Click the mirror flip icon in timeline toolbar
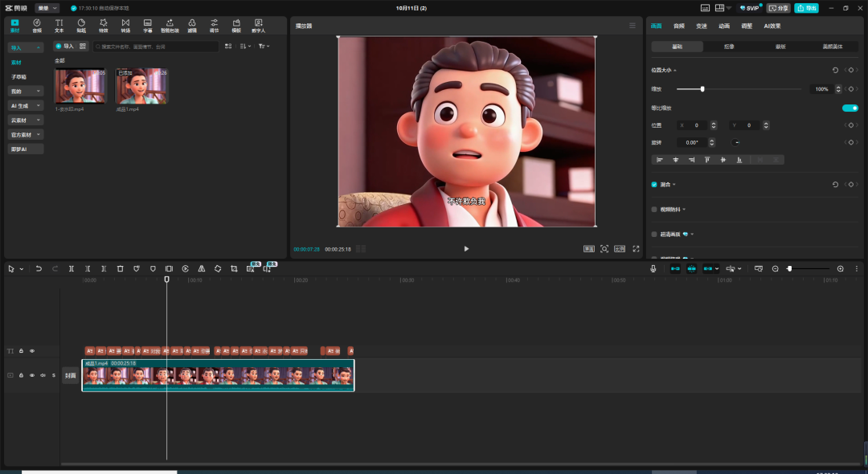The image size is (868, 474). tap(201, 268)
